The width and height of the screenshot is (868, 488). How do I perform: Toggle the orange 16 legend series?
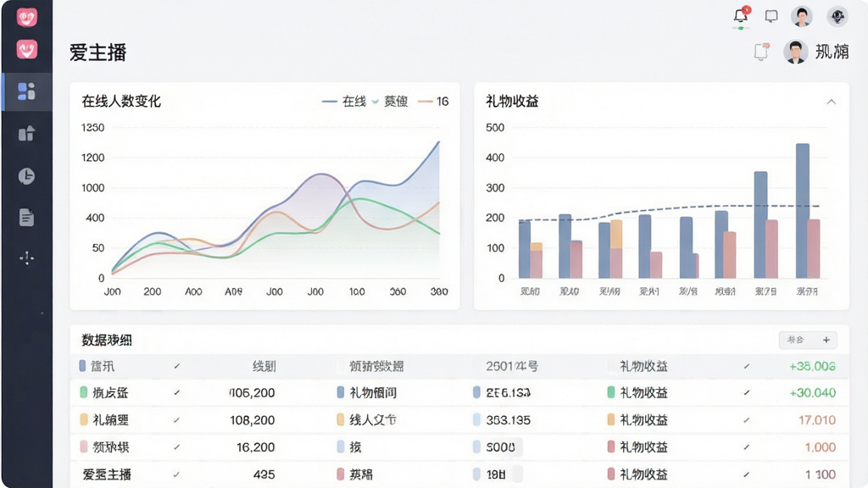[x=433, y=102]
